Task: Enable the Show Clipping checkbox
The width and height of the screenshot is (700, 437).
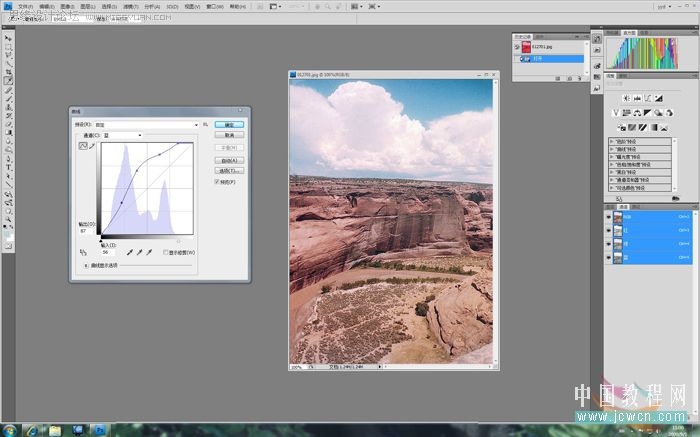Action: click(x=165, y=252)
